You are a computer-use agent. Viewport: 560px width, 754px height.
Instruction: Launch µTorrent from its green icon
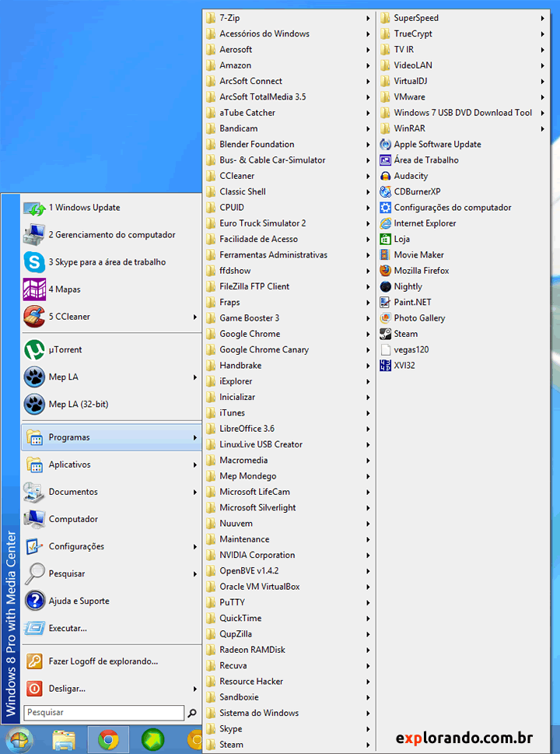pyautogui.click(x=34, y=349)
